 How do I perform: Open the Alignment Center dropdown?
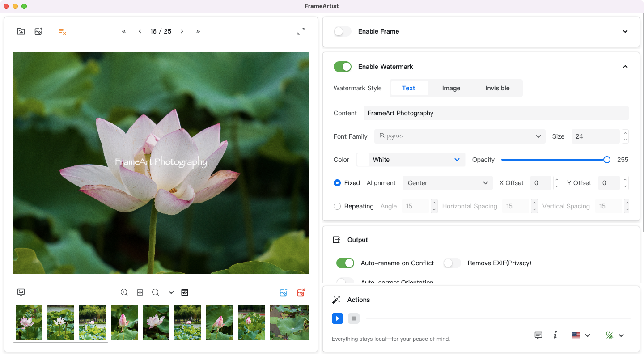click(x=447, y=183)
